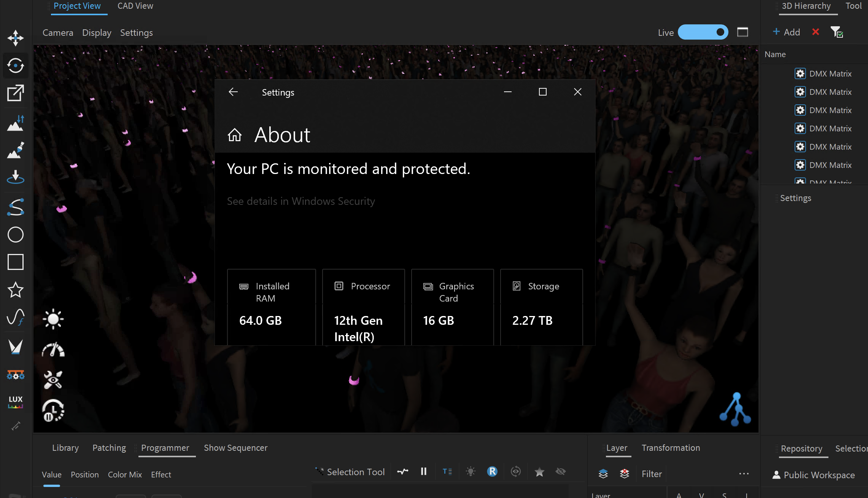Open the Camera menu

click(x=58, y=33)
